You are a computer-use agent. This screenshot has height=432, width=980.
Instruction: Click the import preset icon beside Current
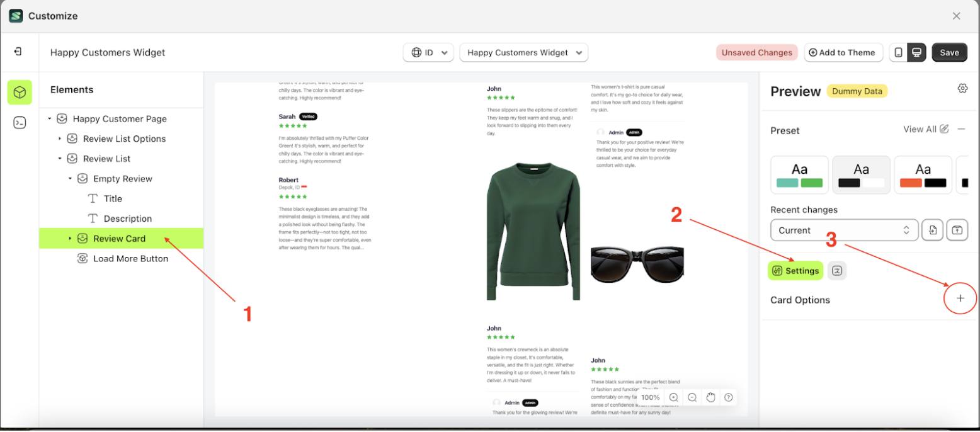tap(932, 230)
